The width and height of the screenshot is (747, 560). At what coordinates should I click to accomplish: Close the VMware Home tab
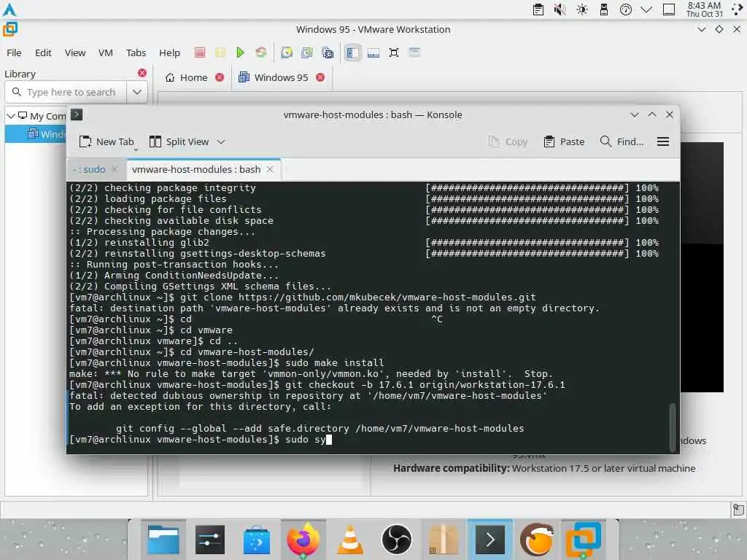(x=219, y=77)
